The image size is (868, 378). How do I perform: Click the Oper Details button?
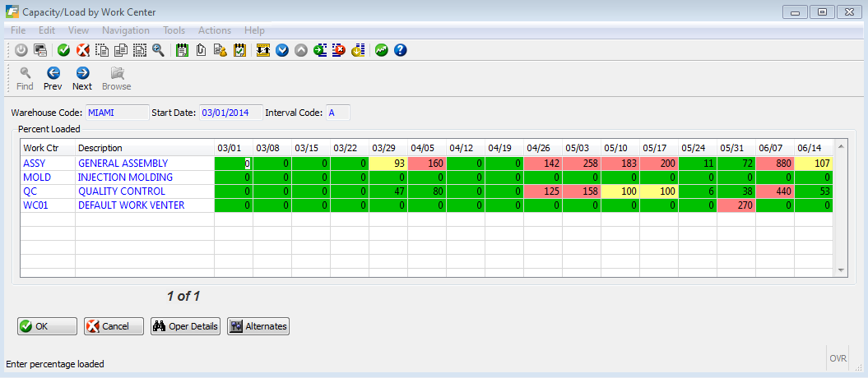[x=185, y=326]
